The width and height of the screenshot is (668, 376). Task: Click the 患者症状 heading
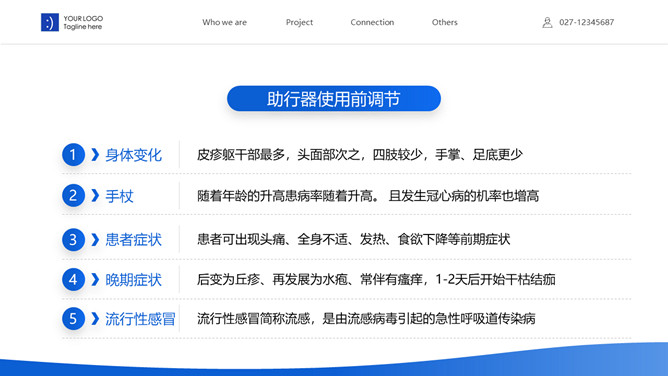[133, 239]
